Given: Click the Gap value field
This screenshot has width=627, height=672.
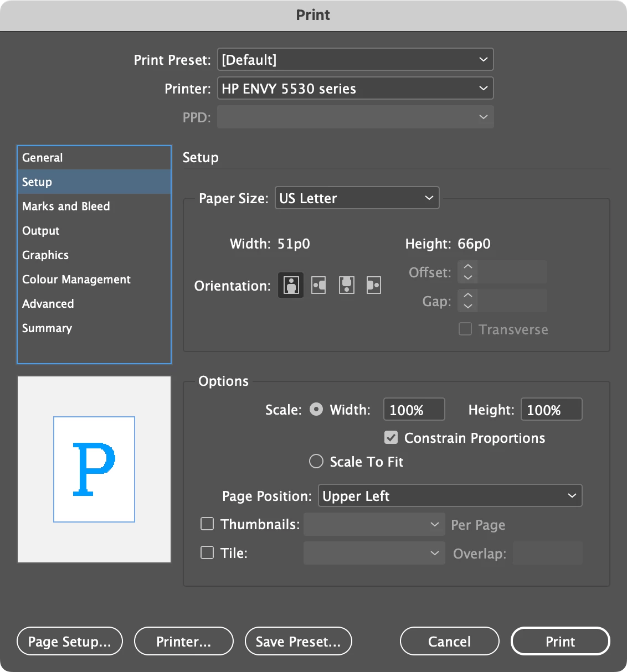Looking at the screenshot, I should pyautogui.click(x=512, y=301).
